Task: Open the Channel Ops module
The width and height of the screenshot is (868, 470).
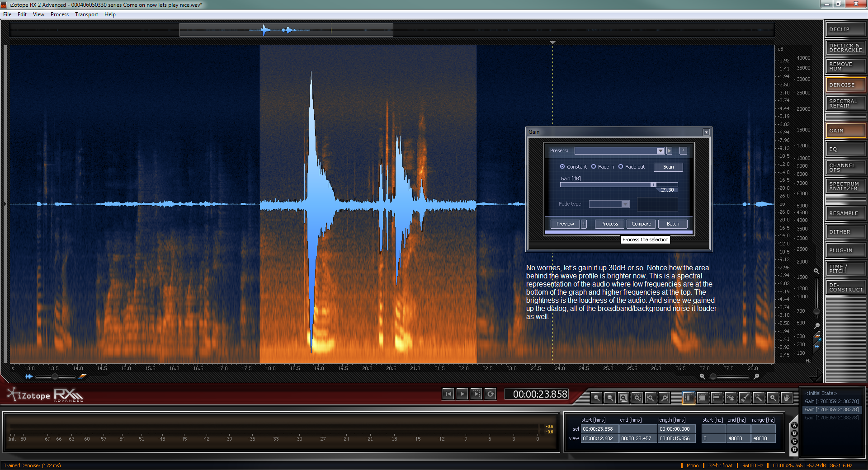Action: (845, 168)
